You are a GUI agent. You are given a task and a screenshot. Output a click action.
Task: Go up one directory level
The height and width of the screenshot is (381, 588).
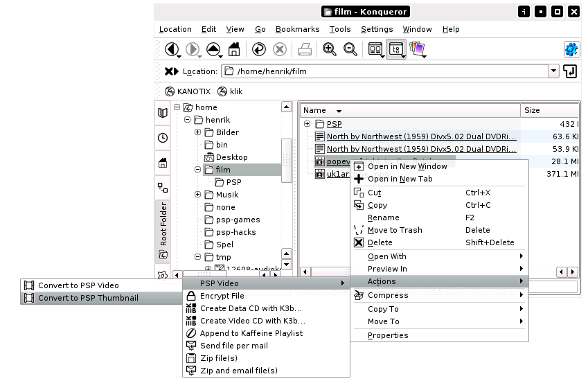(213, 49)
